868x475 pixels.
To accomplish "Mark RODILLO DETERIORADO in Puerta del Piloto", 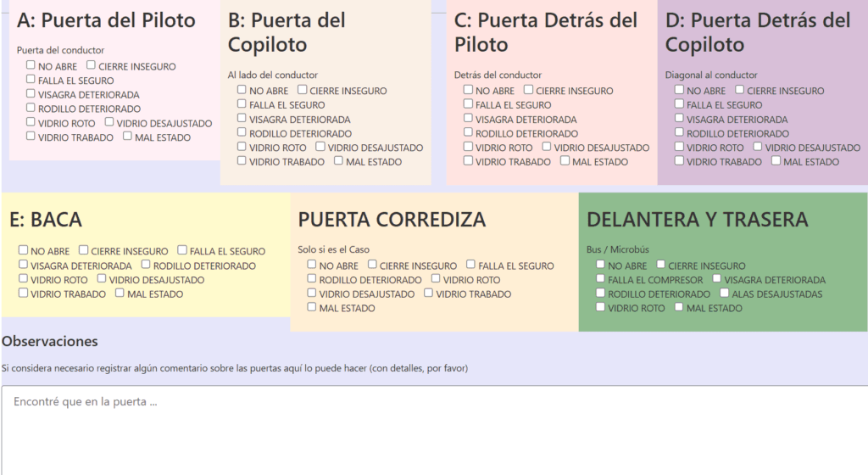I will [x=31, y=108].
